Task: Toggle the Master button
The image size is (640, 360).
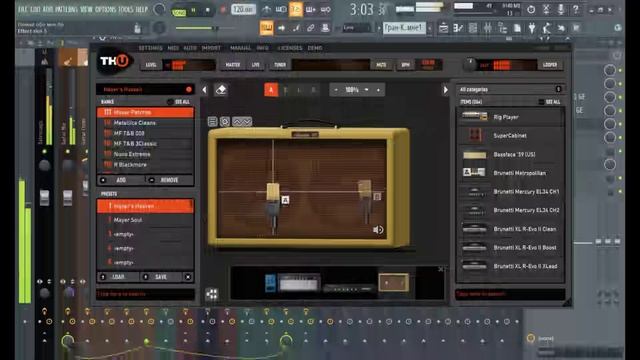Action: (233, 65)
